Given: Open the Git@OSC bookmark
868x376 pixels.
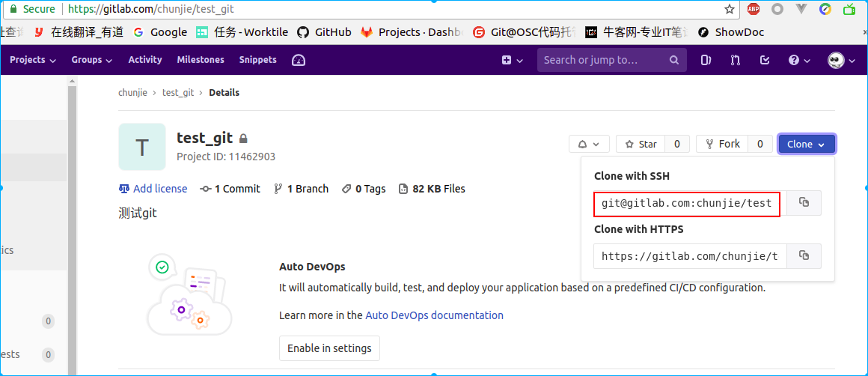Looking at the screenshot, I should 525,32.
